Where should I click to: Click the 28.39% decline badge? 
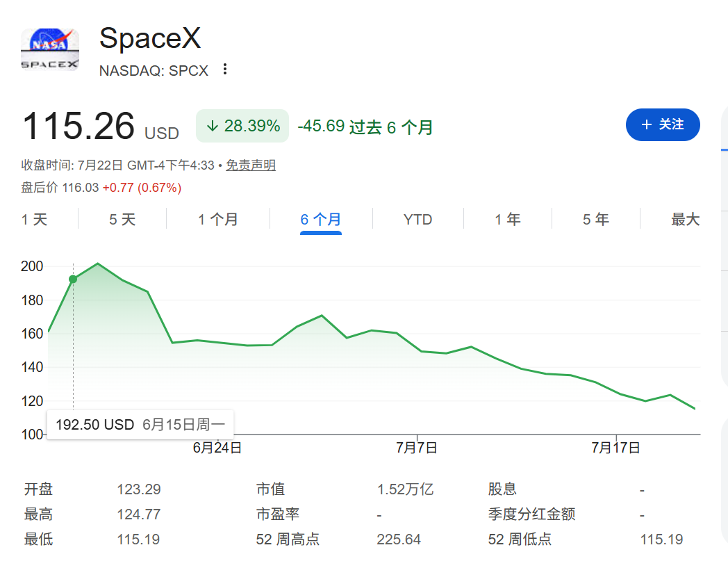(242, 126)
